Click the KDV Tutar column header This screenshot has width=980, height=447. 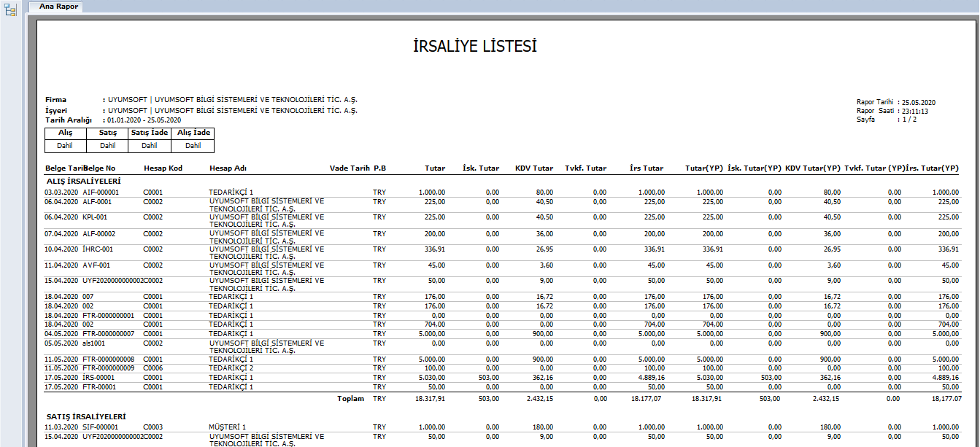coord(533,167)
